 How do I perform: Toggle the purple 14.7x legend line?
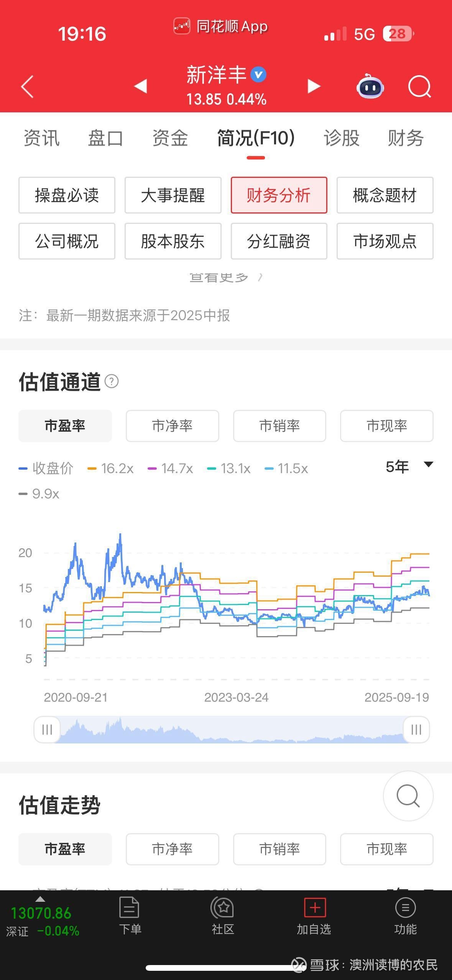pyautogui.click(x=170, y=469)
